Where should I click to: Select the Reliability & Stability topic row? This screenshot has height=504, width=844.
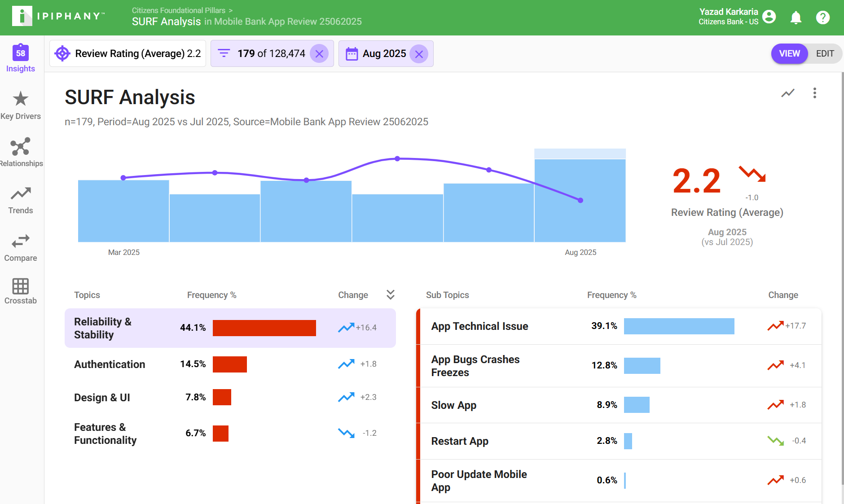[x=230, y=328]
